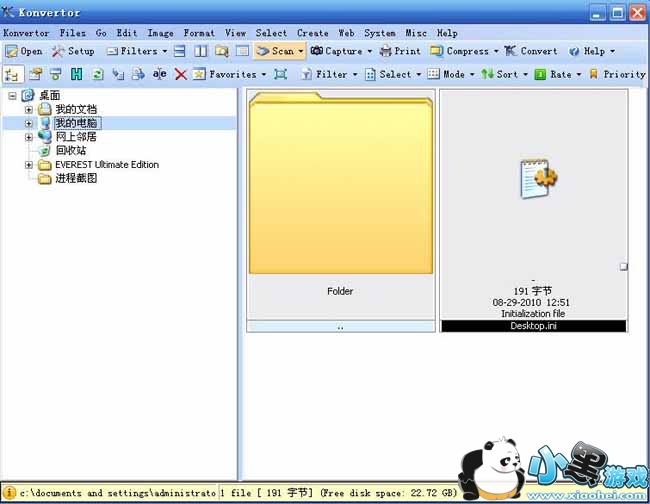
Task: Select the parent Folder thumbnail
Action: [x=341, y=211]
